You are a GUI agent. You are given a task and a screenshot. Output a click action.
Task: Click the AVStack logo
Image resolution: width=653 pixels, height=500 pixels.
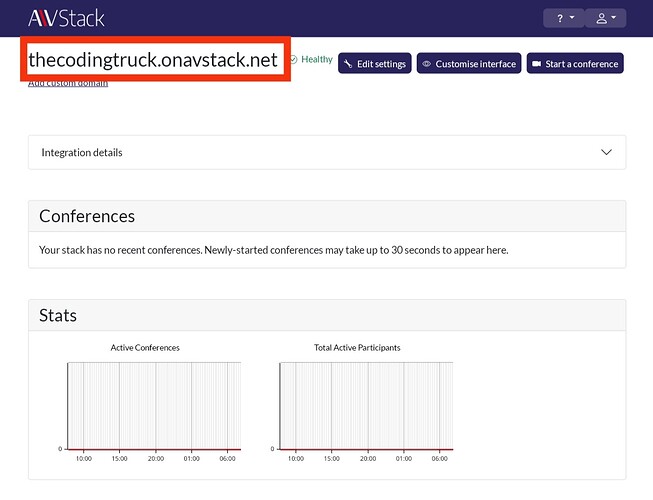click(66, 18)
